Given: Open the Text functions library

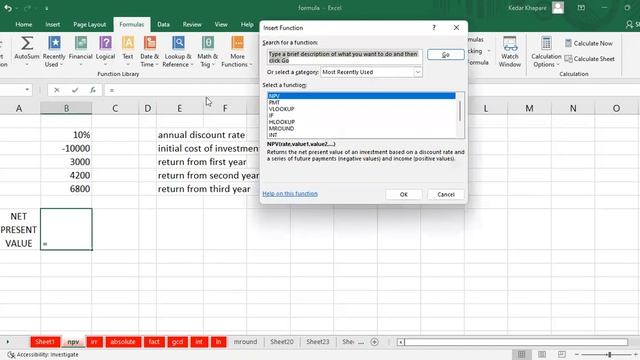Looking at the screenshot, I should point(128,51).
